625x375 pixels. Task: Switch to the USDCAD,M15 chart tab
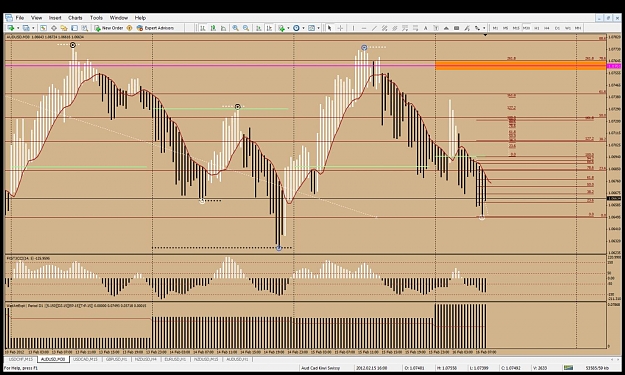(x=85, y=359)
